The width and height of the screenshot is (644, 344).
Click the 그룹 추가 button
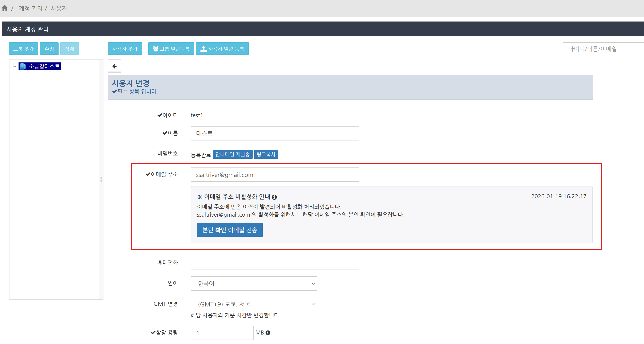(x=23, y=49)
